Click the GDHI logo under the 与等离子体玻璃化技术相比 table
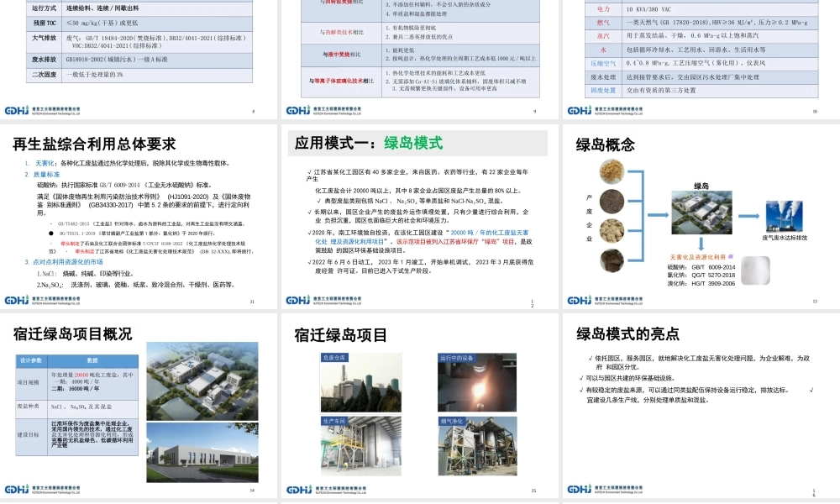The image size is (840, 504). pyautogui.click(x=298, y=111)
